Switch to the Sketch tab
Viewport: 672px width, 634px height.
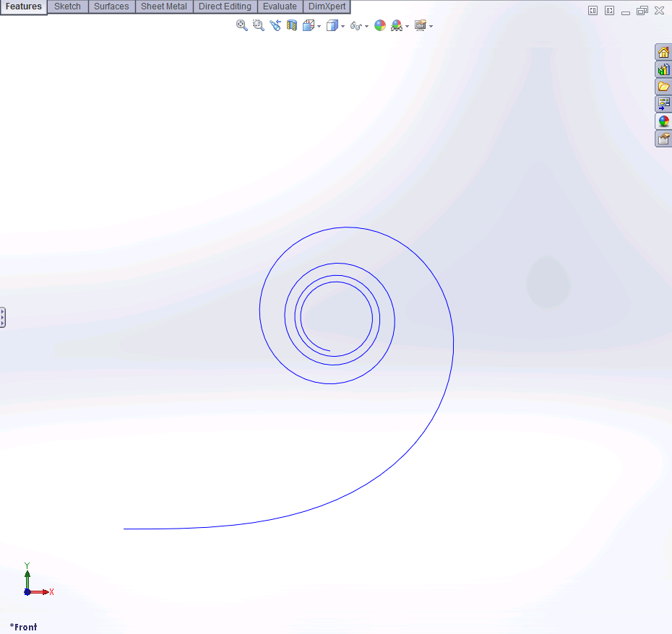click(x=67, y=6)
